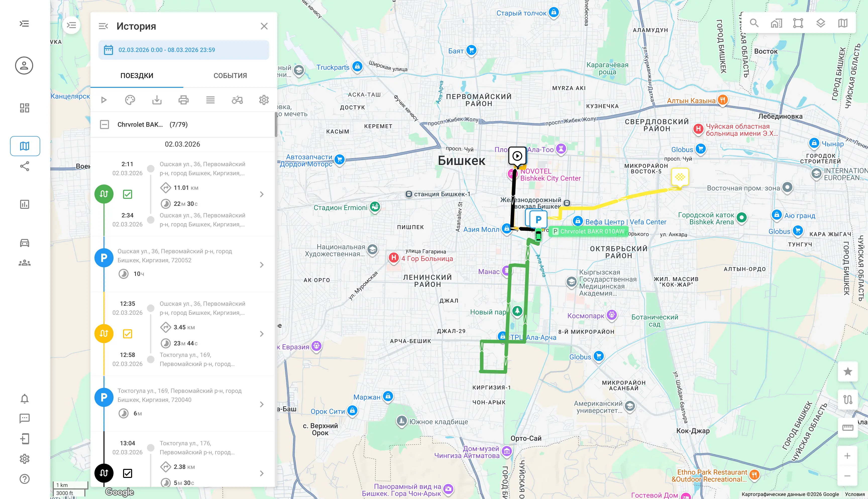Zoom in using the plus button
The image size is (868, 499).
848,456
